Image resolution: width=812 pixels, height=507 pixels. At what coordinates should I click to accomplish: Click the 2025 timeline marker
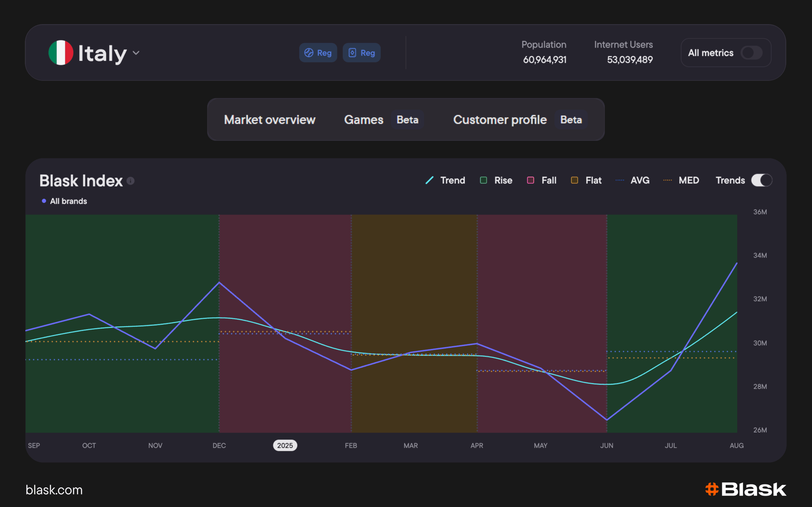(x=285, y=445)
